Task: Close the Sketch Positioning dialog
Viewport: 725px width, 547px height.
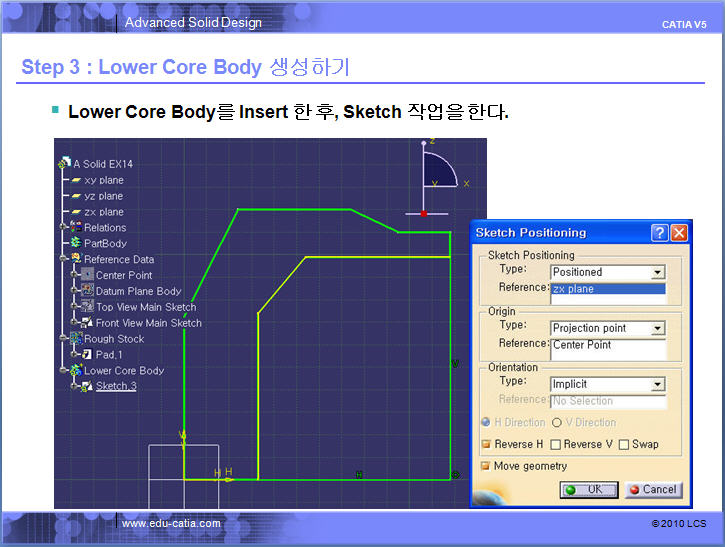Action: point(679,233)
